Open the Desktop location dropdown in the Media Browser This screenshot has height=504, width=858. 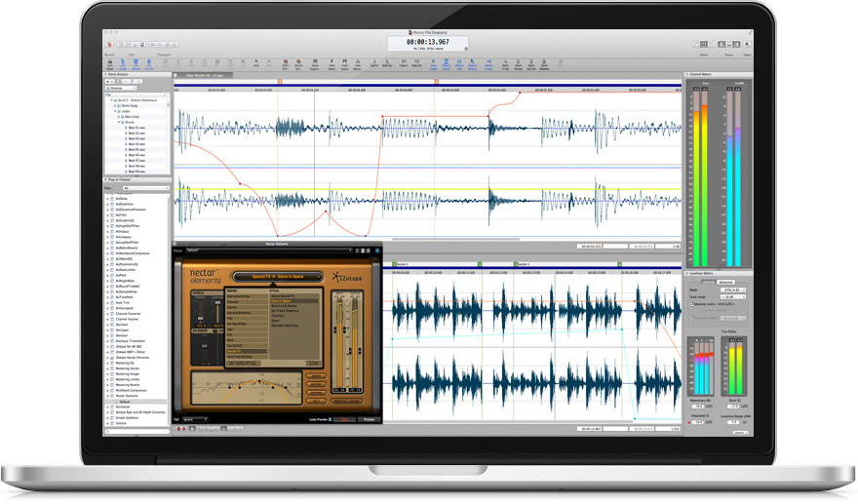click(x=121, y=88)
